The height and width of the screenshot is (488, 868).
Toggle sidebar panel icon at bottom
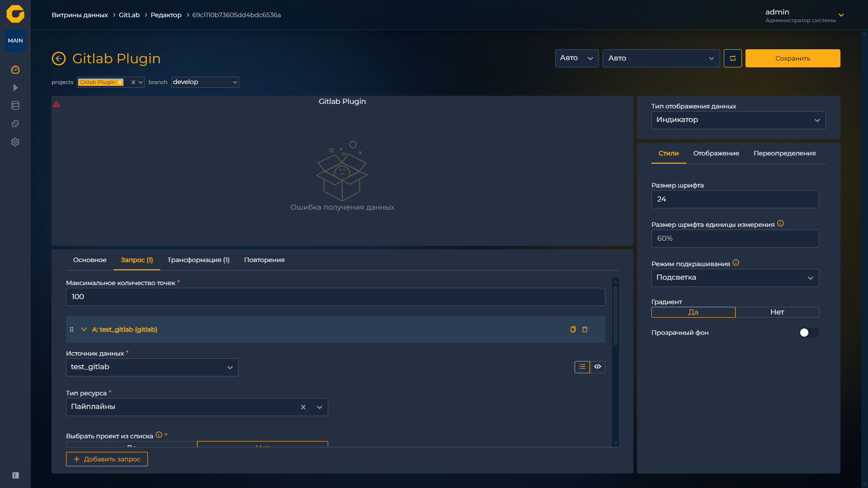pos(15,475)
